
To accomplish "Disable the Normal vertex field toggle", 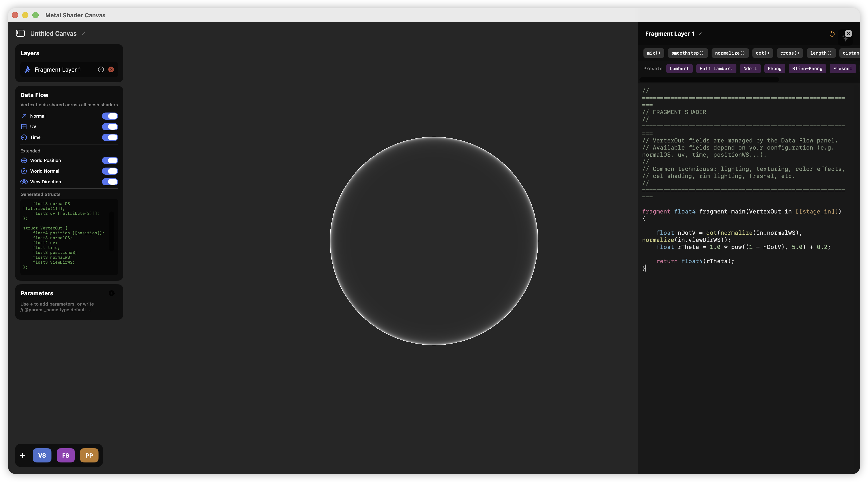I will tap(110, 116).
